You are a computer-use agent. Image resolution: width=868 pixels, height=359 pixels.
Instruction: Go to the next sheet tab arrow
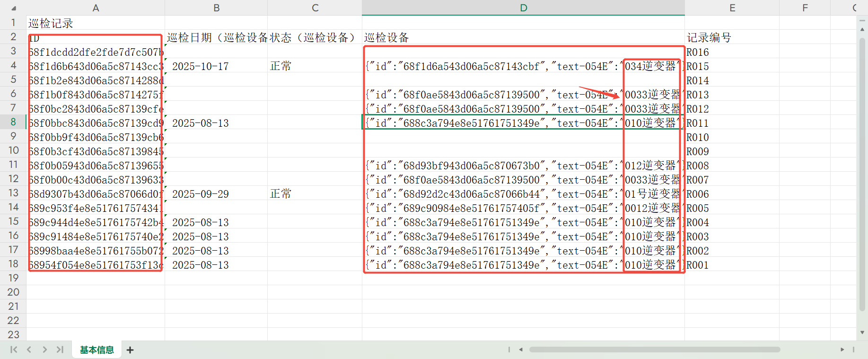click(x=44, y=350)
